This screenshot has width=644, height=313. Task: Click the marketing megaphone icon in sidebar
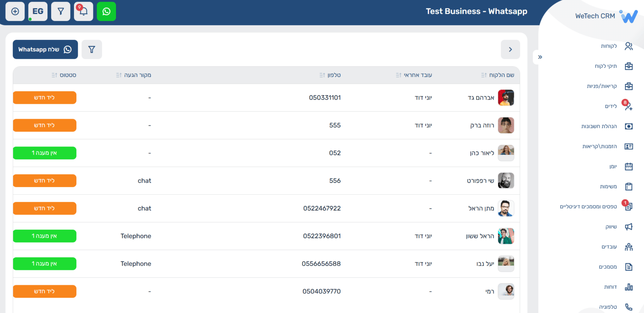pos(629,227)
